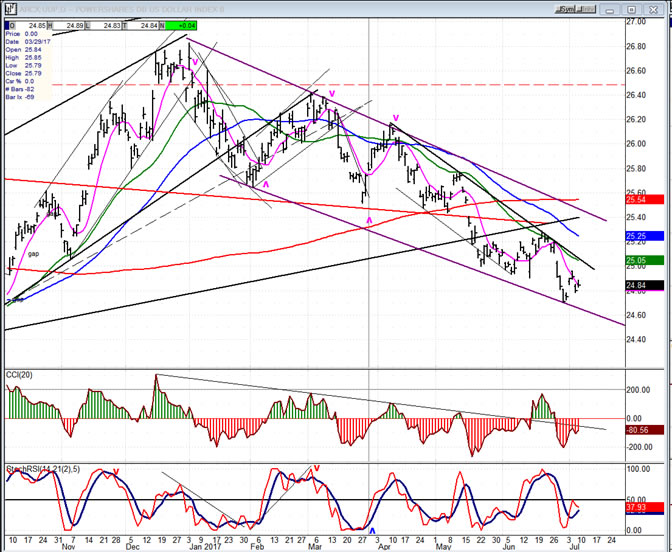The width and height of the screenshot is (672, 552).
Task: Click the open price field showing 24.85
Action: tap(30, 26)
